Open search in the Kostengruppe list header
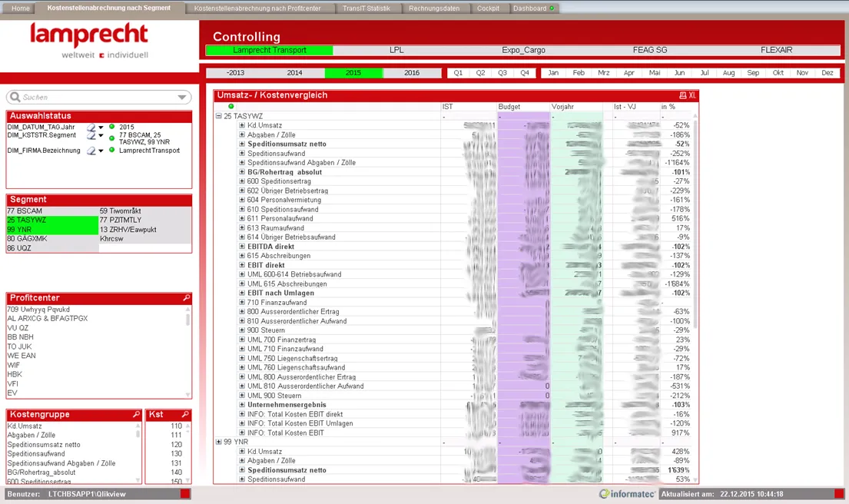Image resolution: width=849 pixels, height=504 pixels. click(x=137, y=414)
